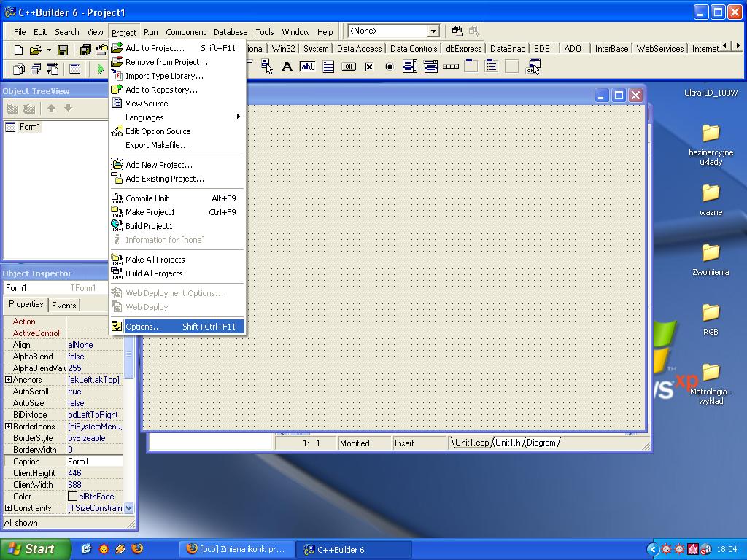Switch to the Diagram editor tab

click(x=541, y=443)
